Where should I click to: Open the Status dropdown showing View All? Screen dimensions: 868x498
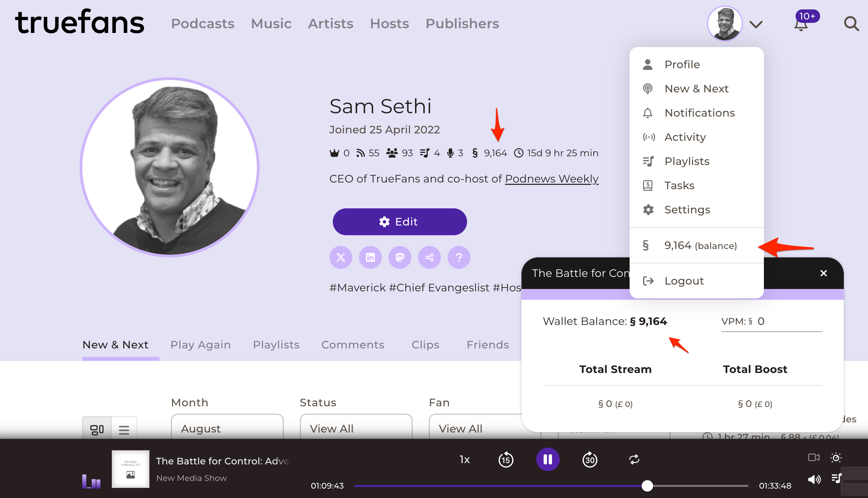point(356,427)
